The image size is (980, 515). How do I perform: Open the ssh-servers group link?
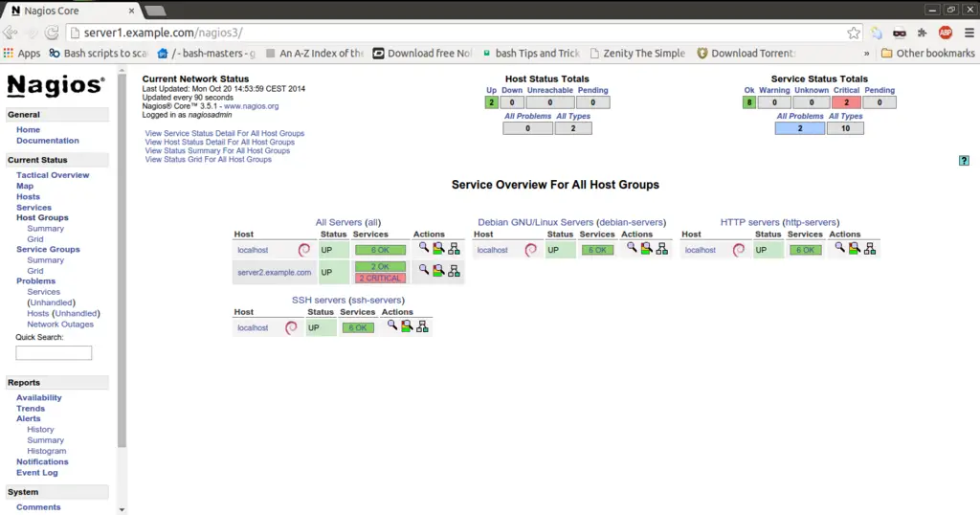(x=376, y=300)
